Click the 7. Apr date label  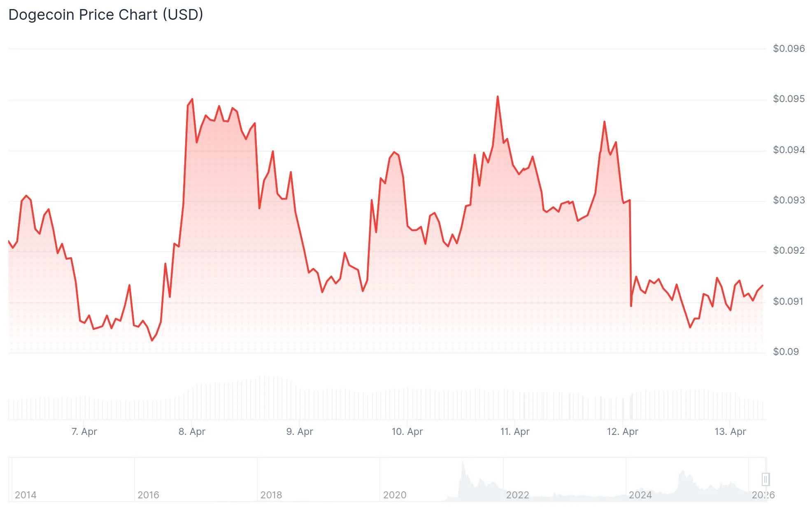point(84,432)
